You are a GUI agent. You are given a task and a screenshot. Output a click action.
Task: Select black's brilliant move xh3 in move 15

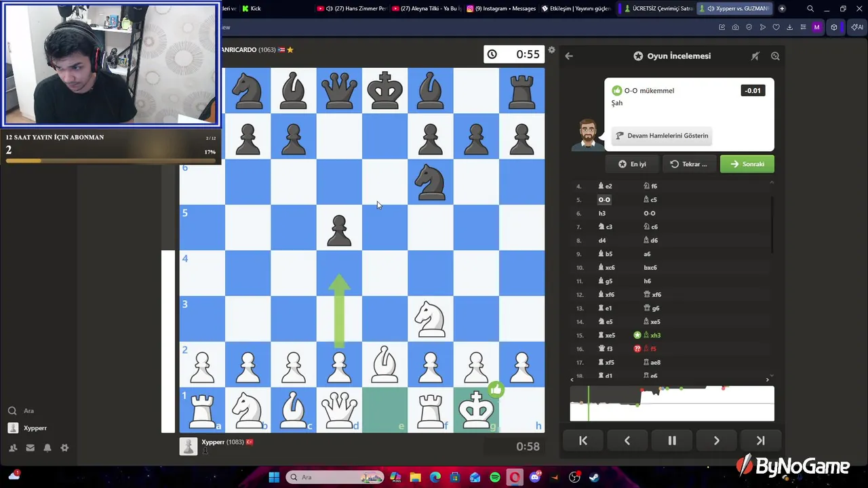click(651, 335)
